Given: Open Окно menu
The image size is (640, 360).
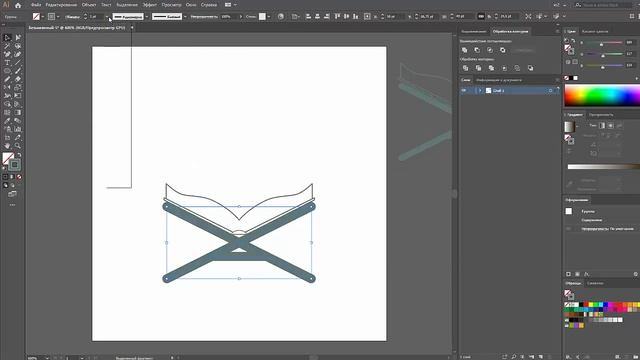Looking at the screenshot, I should coord(191,5).
